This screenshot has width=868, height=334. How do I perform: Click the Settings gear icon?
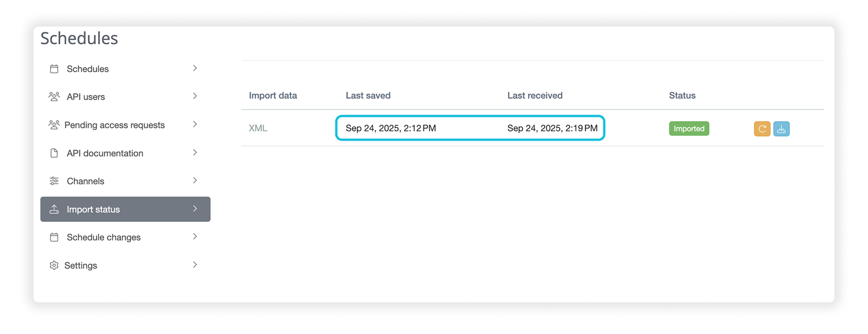pos(54,266)
